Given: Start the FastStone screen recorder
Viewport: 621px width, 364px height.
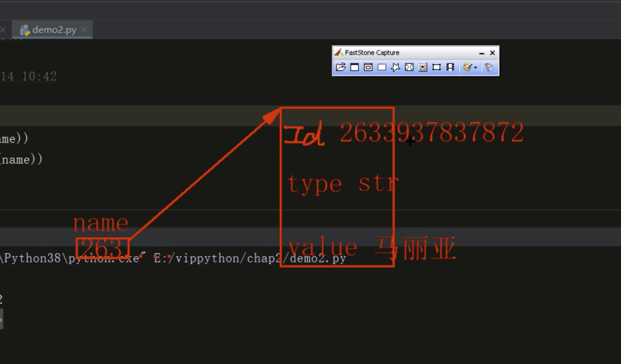Looking at the screenshot, I should (x=451, y=67).
